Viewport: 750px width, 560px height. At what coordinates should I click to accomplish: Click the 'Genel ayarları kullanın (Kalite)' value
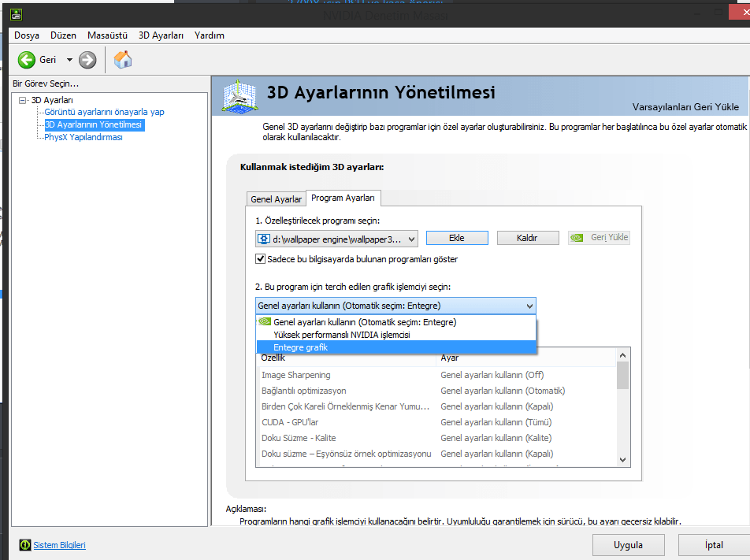click(496, 438)
